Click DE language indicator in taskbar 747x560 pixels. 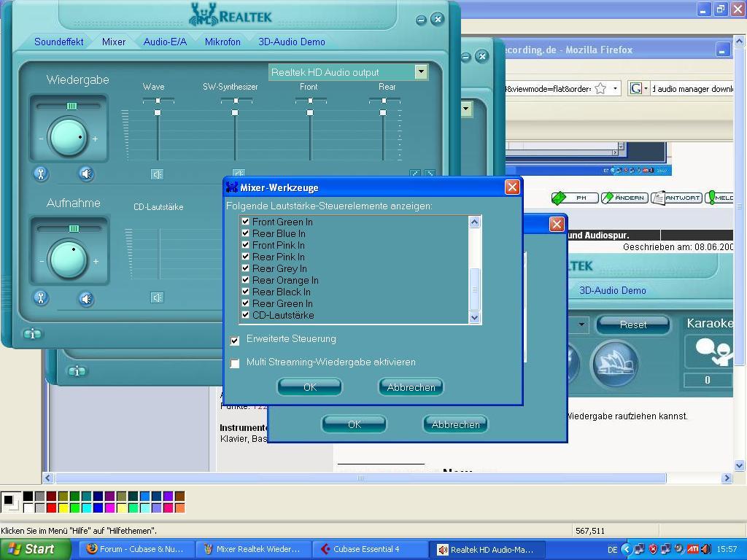point(612,550)
